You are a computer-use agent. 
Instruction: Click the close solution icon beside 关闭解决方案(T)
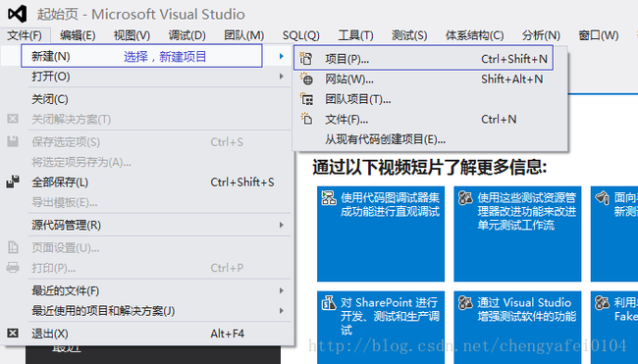(13, 119)
